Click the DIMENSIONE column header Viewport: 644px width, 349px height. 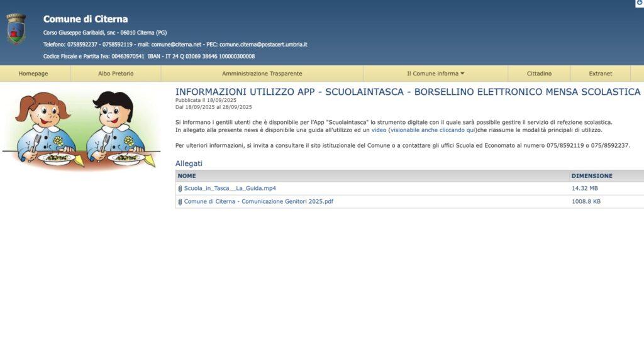(592, 175)
